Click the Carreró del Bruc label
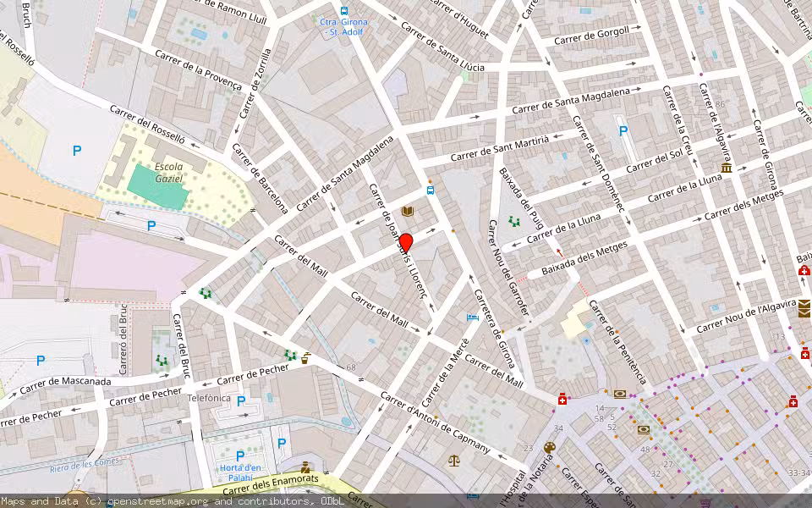The width and height of the screenshot is (812, 508). (x=123, y=338)
